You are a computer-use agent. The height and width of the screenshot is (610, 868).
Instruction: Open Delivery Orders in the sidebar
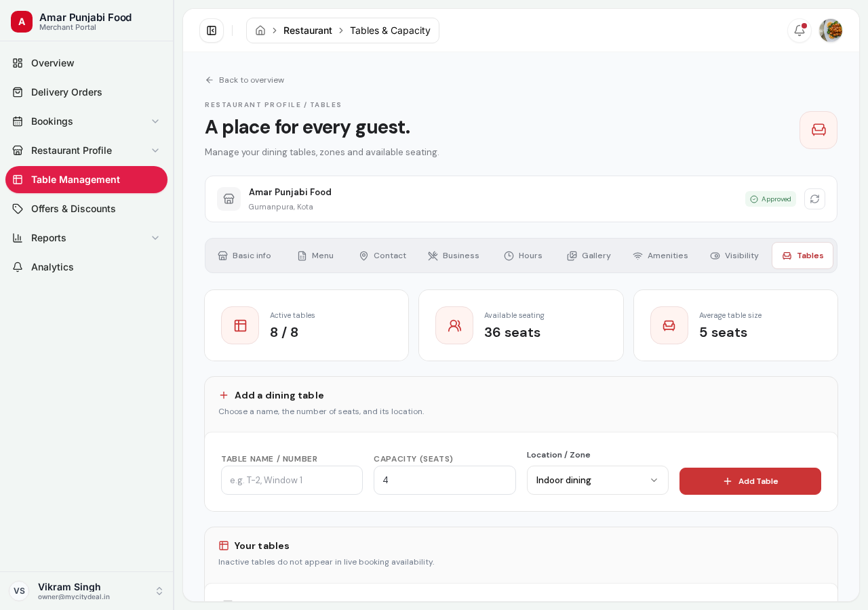[x=87, y=92]
